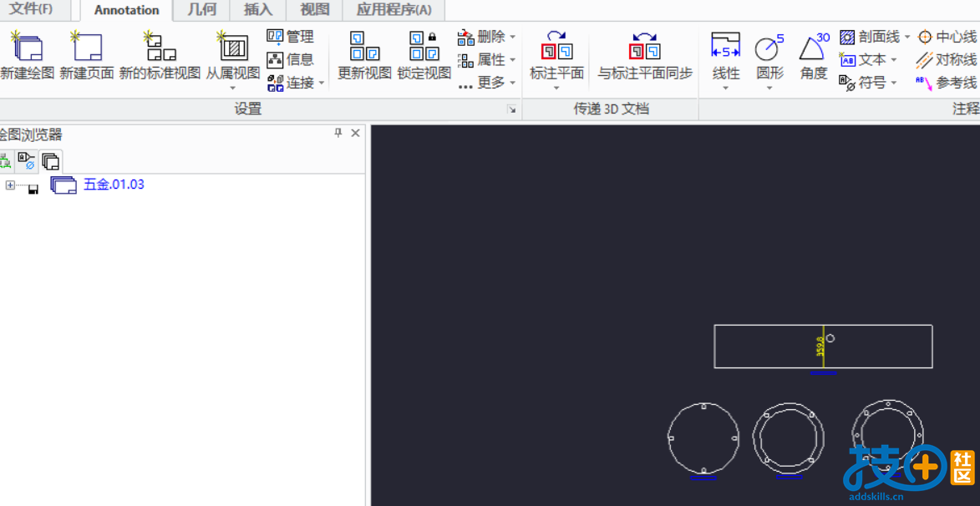
Task: Open the 更多 dropdown arrow
Action: pyautogui.click(x=512, y=83)
